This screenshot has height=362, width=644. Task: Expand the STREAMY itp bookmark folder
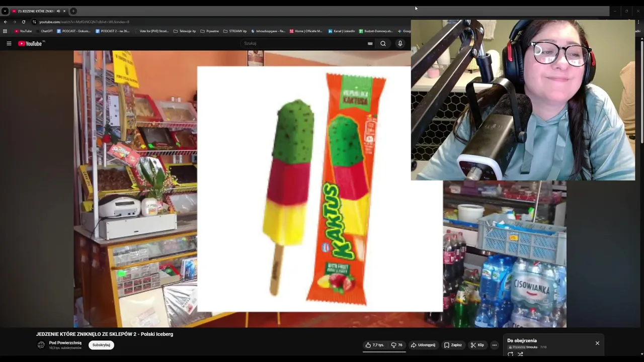pyautogui.click(x=235, y=31)
